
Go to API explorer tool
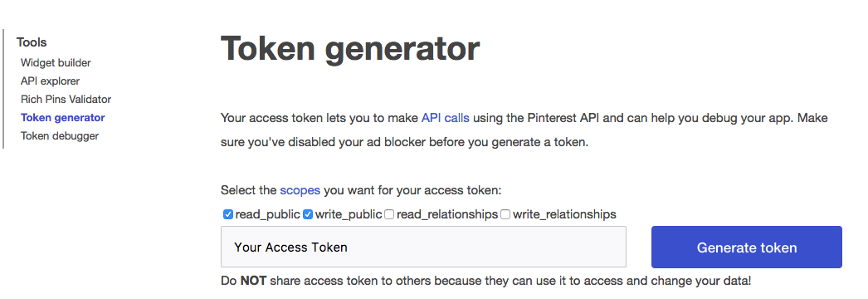click(x=51, y=81)
